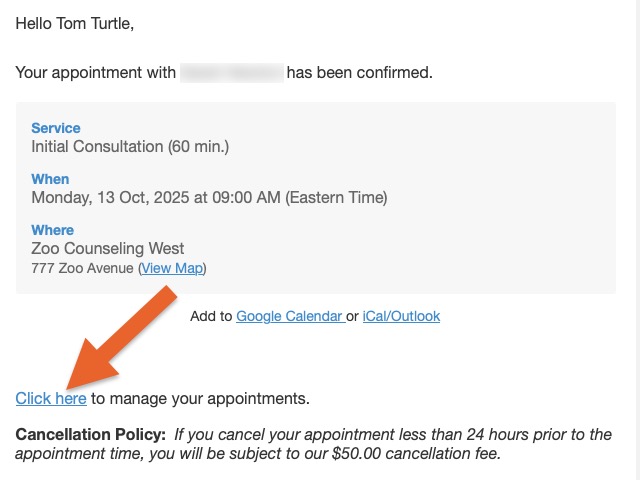Click the 'to manage your appointments' text
The image size is (640, 480).
pos(200,398)
